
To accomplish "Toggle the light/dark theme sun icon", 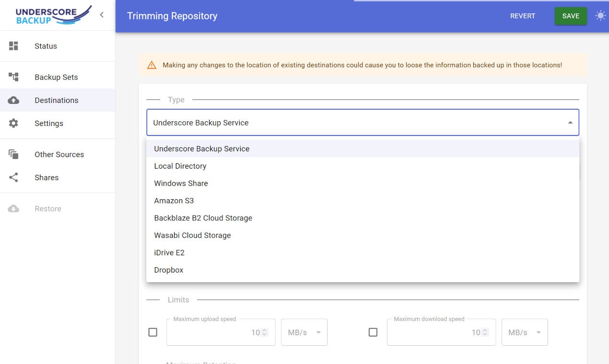I will 600,16.
